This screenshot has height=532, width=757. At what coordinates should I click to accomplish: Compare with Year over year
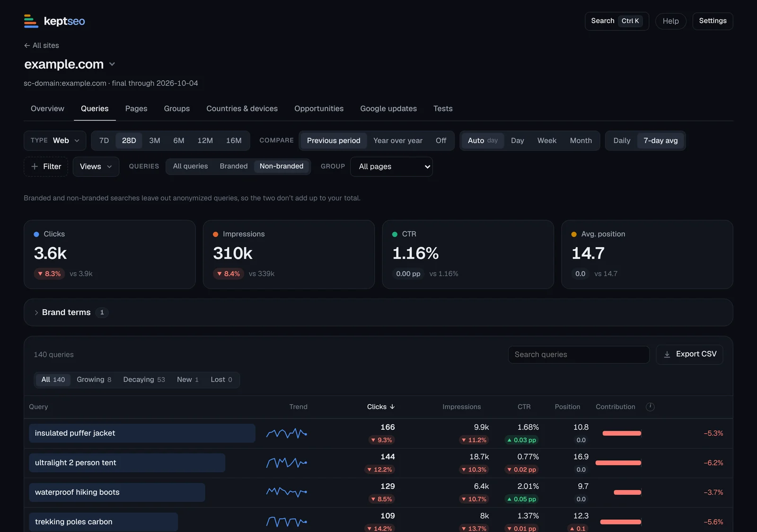click(398, 140)
